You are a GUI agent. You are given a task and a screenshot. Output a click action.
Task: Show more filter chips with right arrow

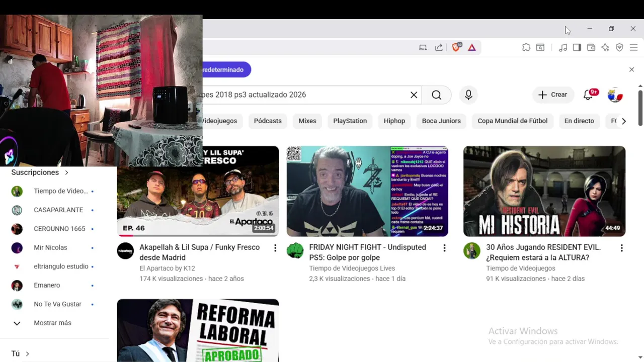point(624,121)
